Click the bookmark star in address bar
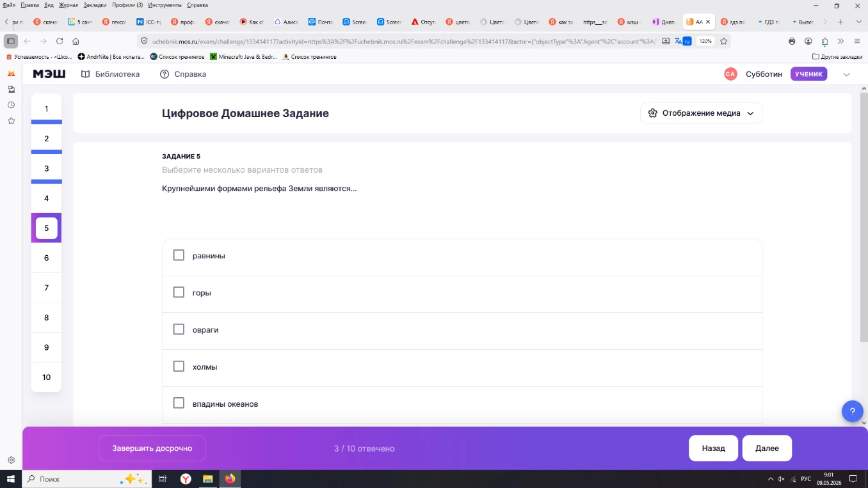This screenshot has width=868, height=488. pos(724,41)
